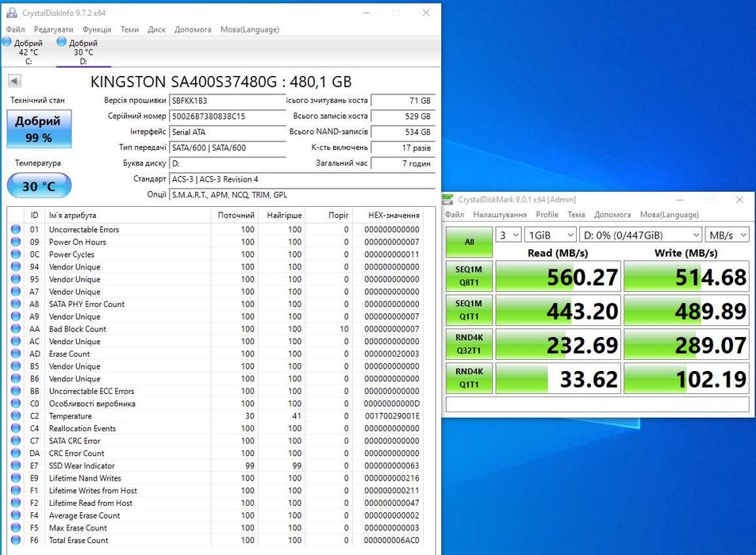The width and height of the screenshot is (756, 555).
Task: Open unit dropdown showing MB/s
Action: tap(727, 235)
